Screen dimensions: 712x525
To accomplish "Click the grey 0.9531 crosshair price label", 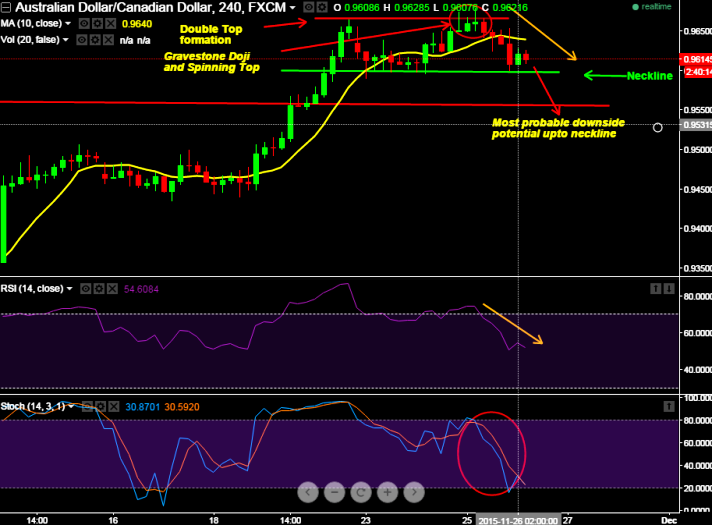I will [x=695, y=125].
